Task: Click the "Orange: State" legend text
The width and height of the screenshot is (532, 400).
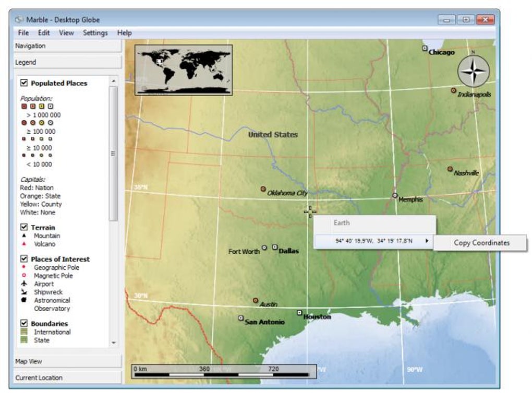Action: 40,196
